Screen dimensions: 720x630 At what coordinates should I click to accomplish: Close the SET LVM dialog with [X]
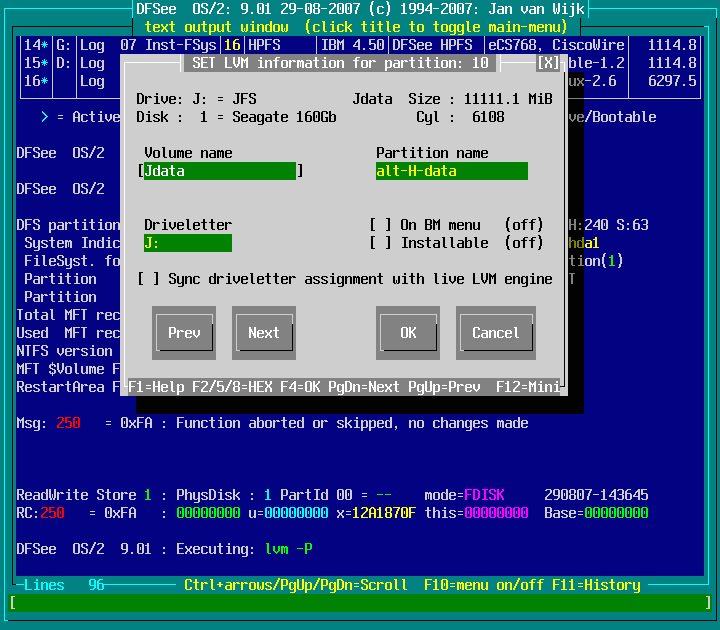click(x=548, y=63)
